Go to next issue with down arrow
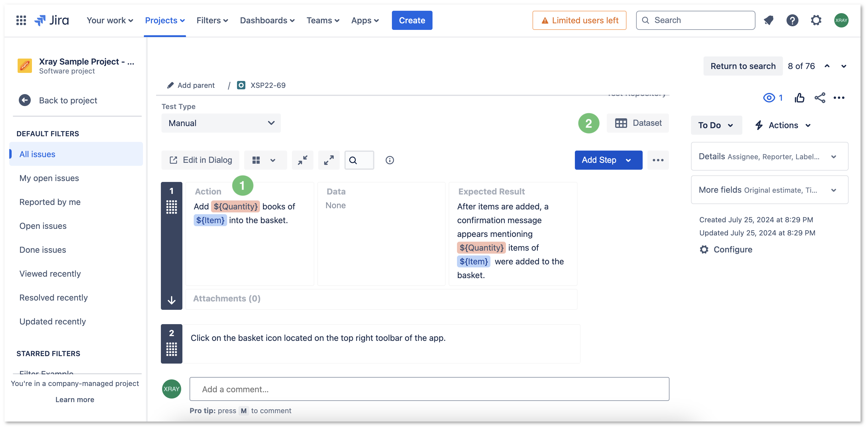 (x=844, y=66)
